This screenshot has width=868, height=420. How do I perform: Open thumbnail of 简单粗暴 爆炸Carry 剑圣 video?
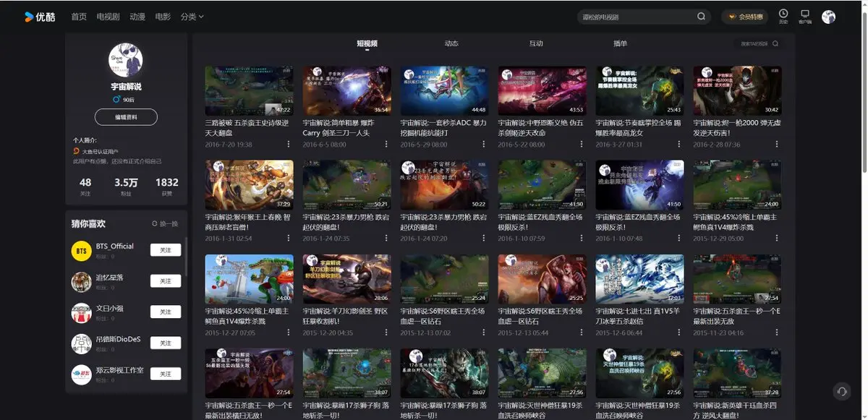pos(346,91)
